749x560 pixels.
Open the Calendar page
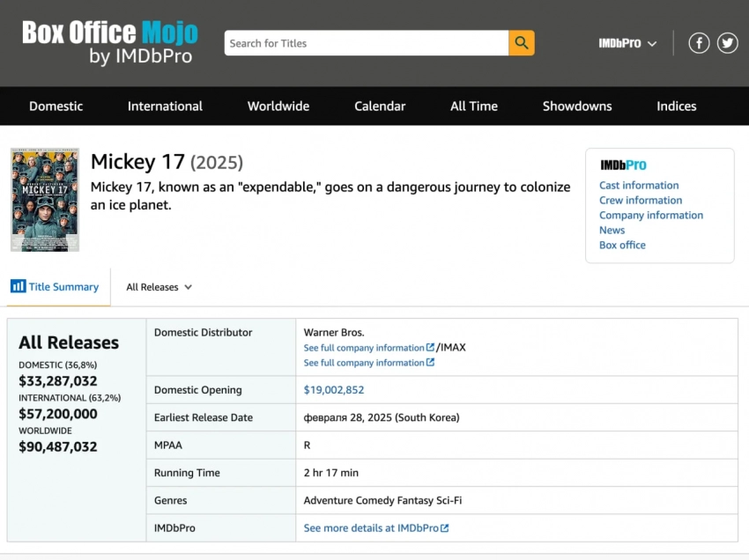click(x=380, y=106)
